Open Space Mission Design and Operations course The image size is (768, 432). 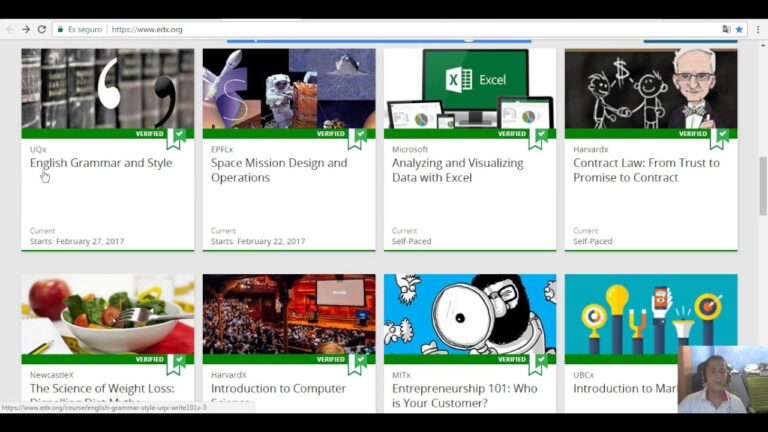(279, 170)
